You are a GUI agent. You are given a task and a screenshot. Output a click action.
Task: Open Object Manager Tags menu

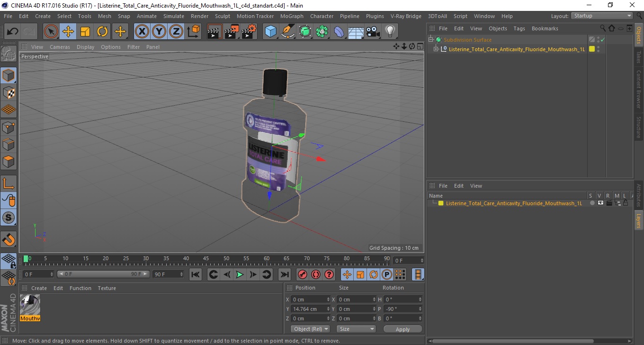[519, 28]
